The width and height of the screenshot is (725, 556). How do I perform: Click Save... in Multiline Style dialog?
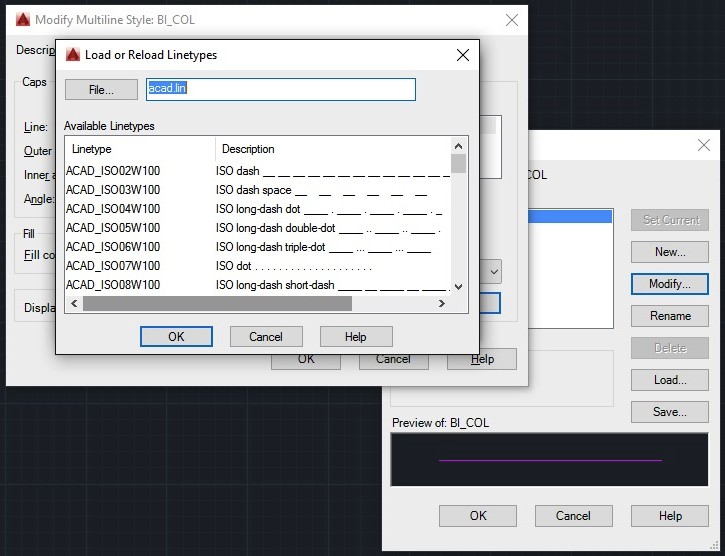click(670, 412)
